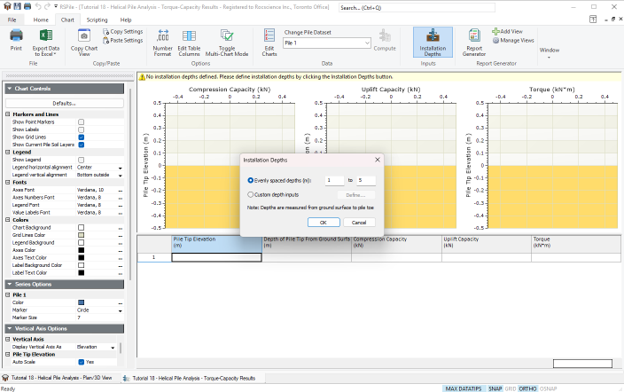Click the Axes Font ellipsis button
The height and width of the screenshot is (392, 624).
[120, 190]
